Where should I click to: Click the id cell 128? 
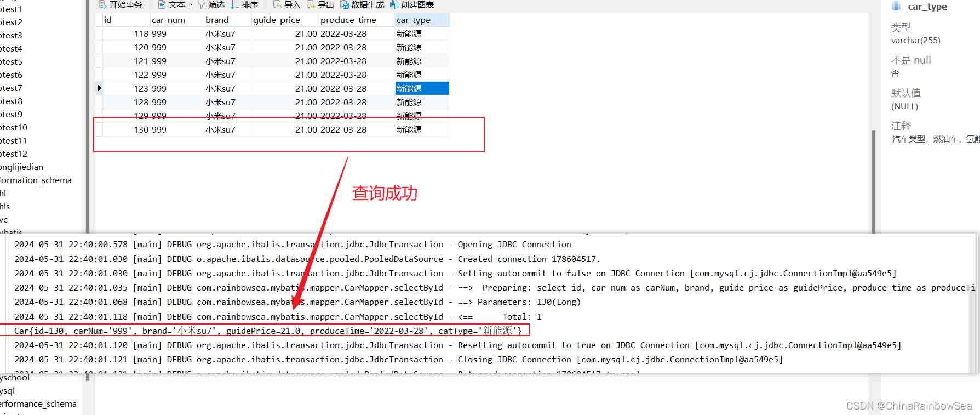(126, 103)
